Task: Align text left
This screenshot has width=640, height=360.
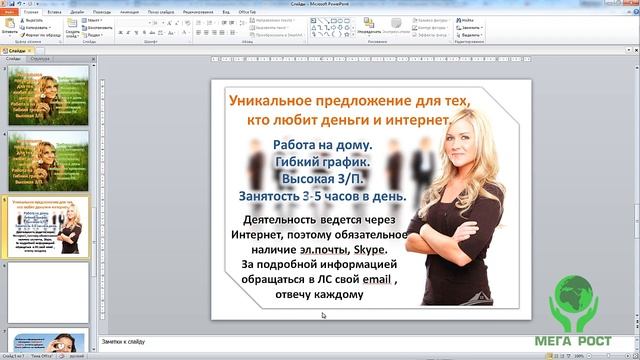Action: (198, 33)
